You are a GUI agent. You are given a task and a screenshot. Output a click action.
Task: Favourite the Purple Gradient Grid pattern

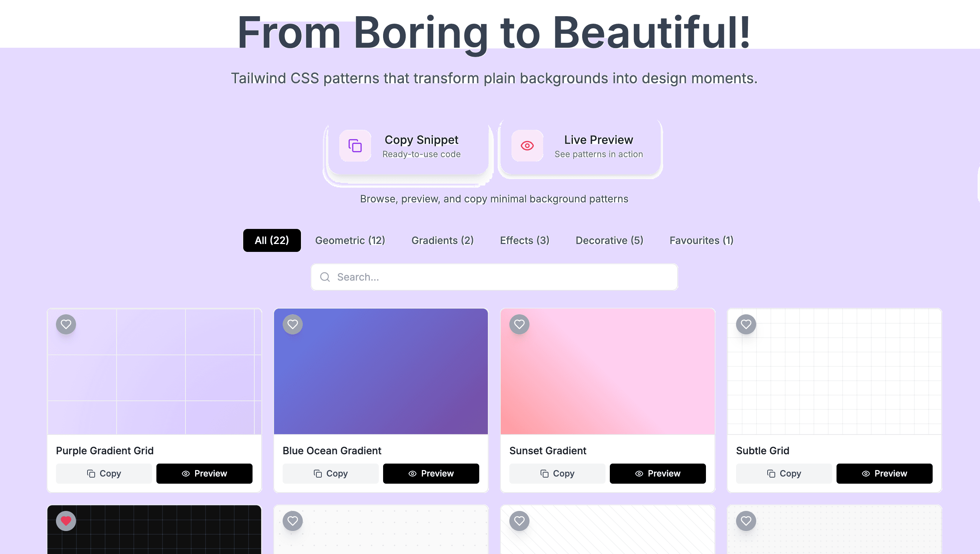[66, 324]
